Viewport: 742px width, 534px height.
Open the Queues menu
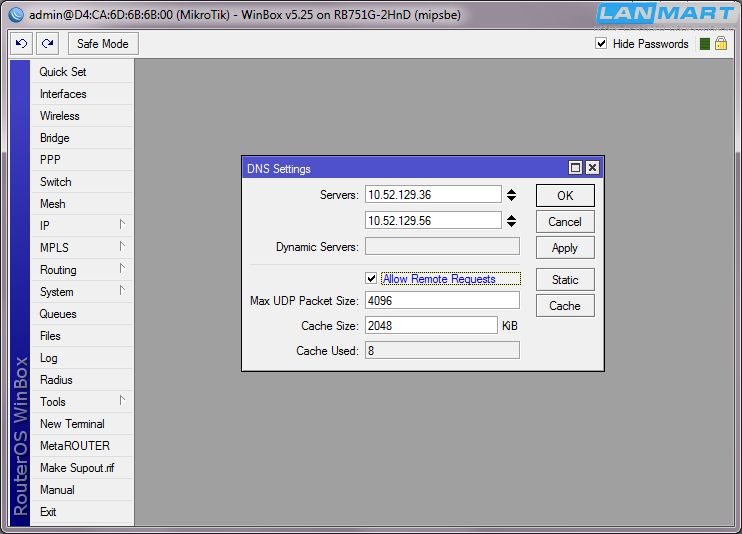click(81, 314)
